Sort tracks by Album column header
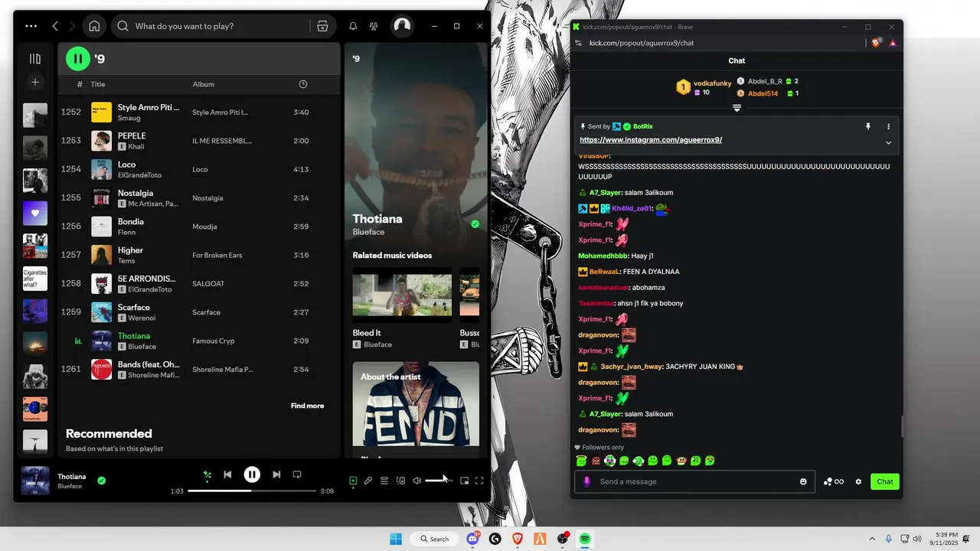The width and height of the screenshot is (980, 551). coord(204,84)
